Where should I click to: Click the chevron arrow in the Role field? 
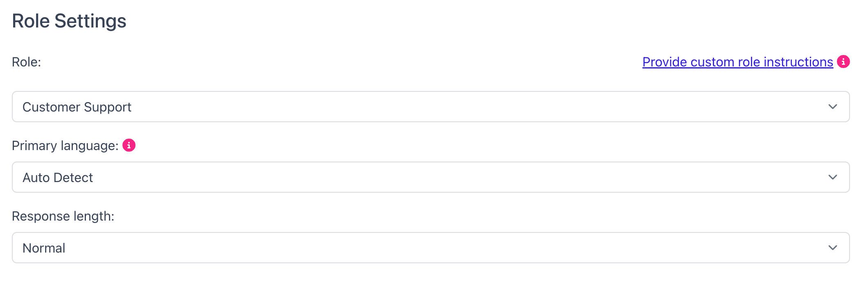point(832,107)
